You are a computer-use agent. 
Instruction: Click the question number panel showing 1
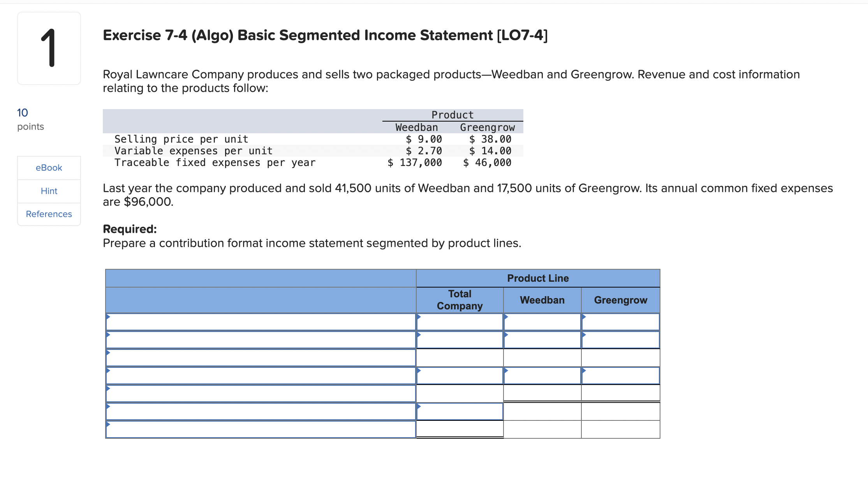point(48,48)
